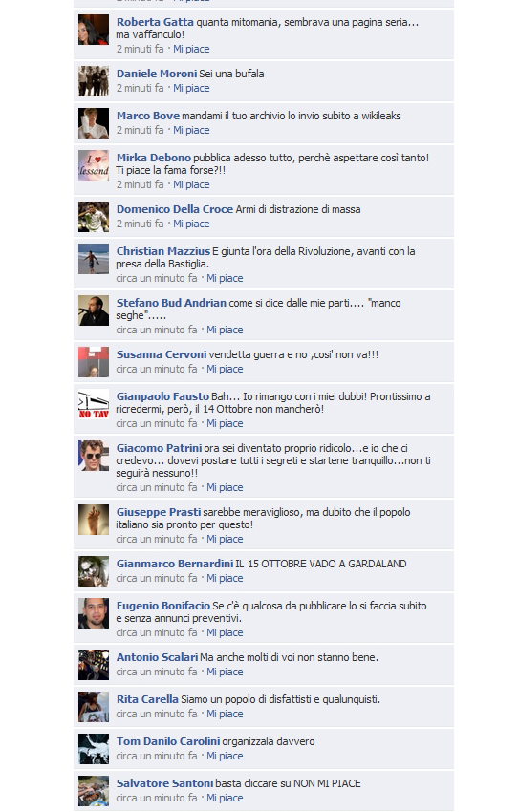
Task: Click Eugenio Bonifacio's profile photo
Action: pyautogui.click(x=94, y=613)
